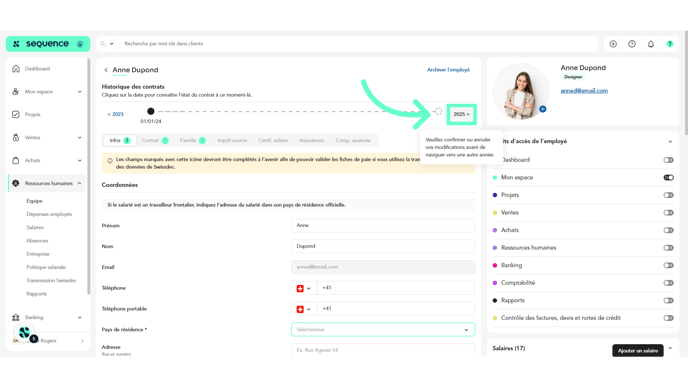Switch to Certif. salaire tab
This screenshot has height=387, width=688.
coord(273,140)
